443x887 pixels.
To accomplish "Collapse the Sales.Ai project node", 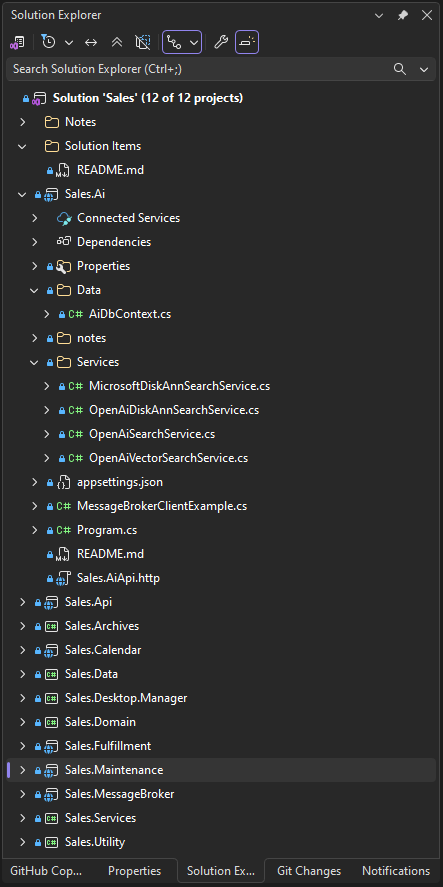I will pyautogui.click(x=23, y=194).
